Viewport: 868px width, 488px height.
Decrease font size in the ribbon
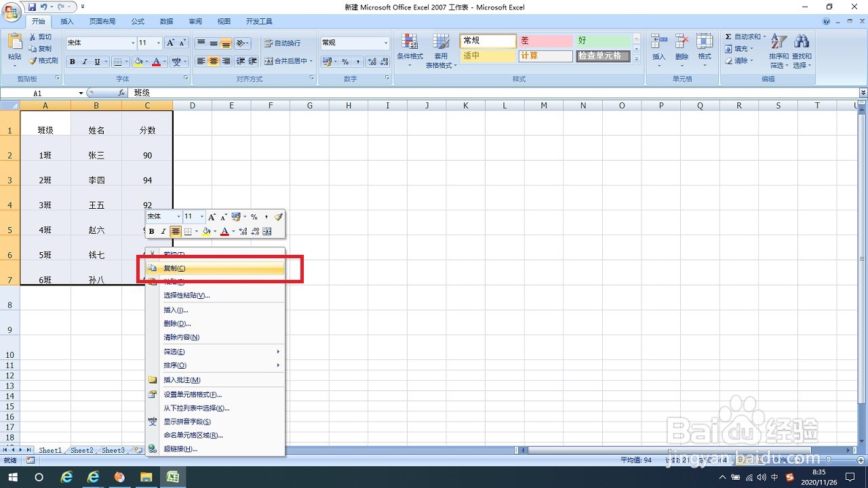point(181,43)
